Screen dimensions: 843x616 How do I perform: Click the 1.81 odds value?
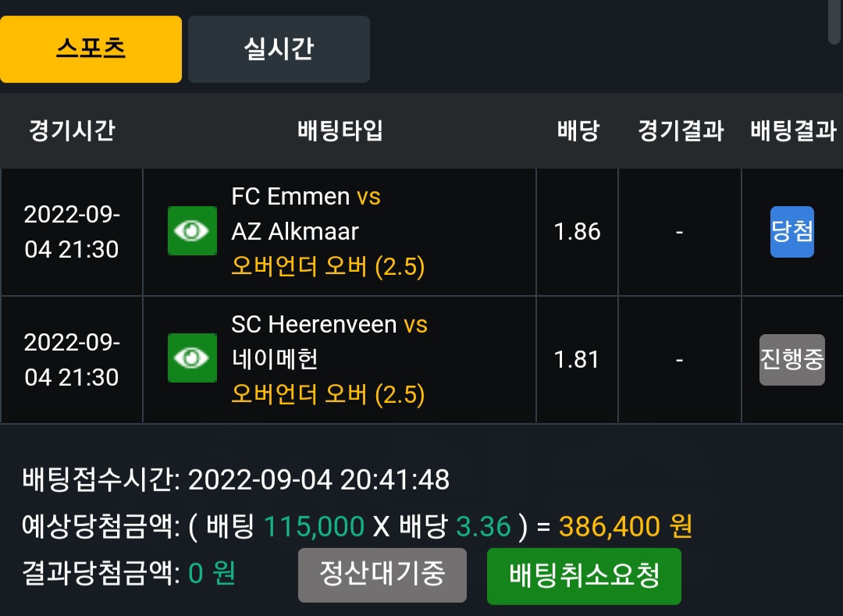pyautogui.click(x=576, y=360)
